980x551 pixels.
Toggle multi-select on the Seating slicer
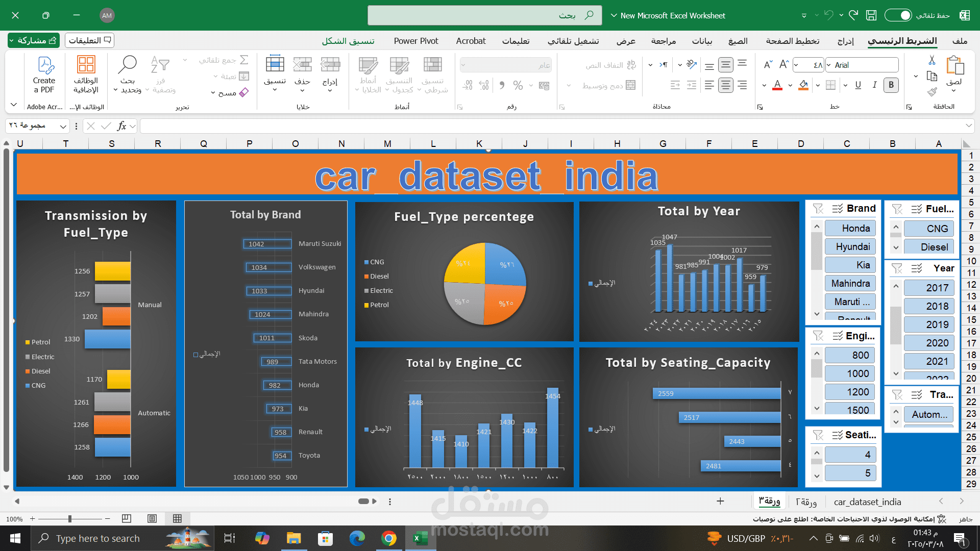click(x=837, y=435)
